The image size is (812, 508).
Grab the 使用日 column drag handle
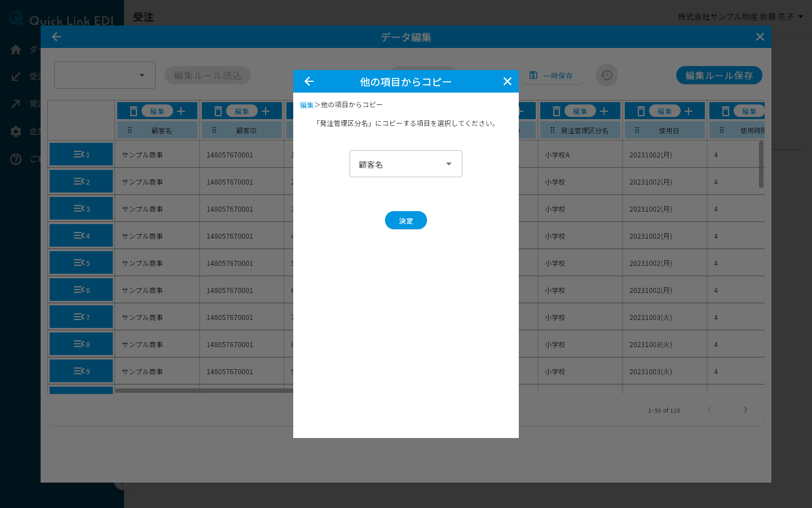point(637,130)
